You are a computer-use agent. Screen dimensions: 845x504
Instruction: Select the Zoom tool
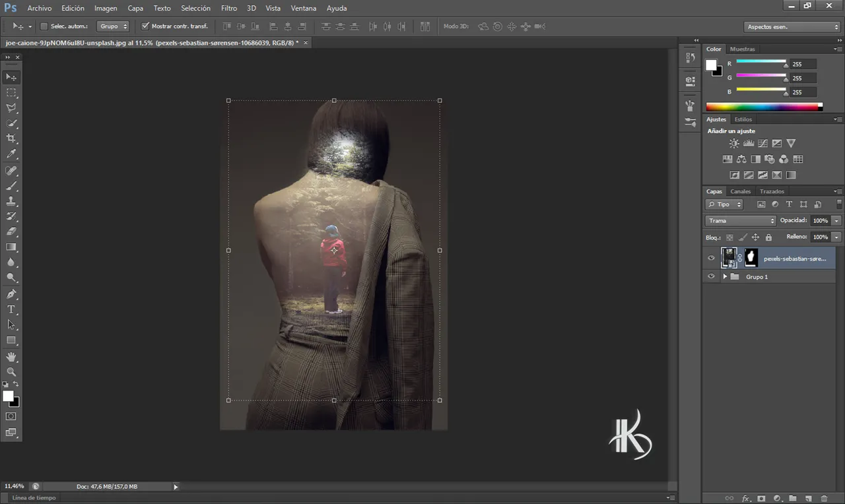pos(11,372)
